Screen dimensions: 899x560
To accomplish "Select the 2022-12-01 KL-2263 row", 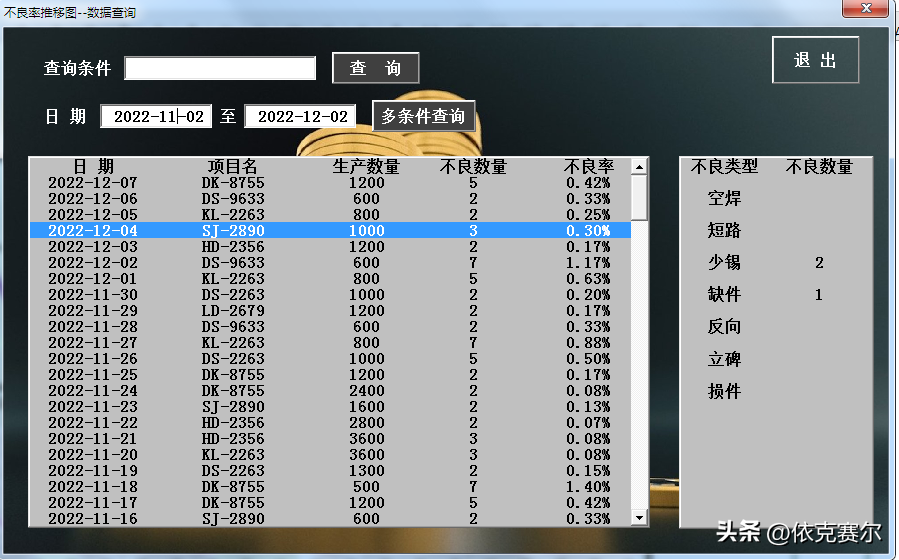I will pyautogui.click(x=330, y=279).
